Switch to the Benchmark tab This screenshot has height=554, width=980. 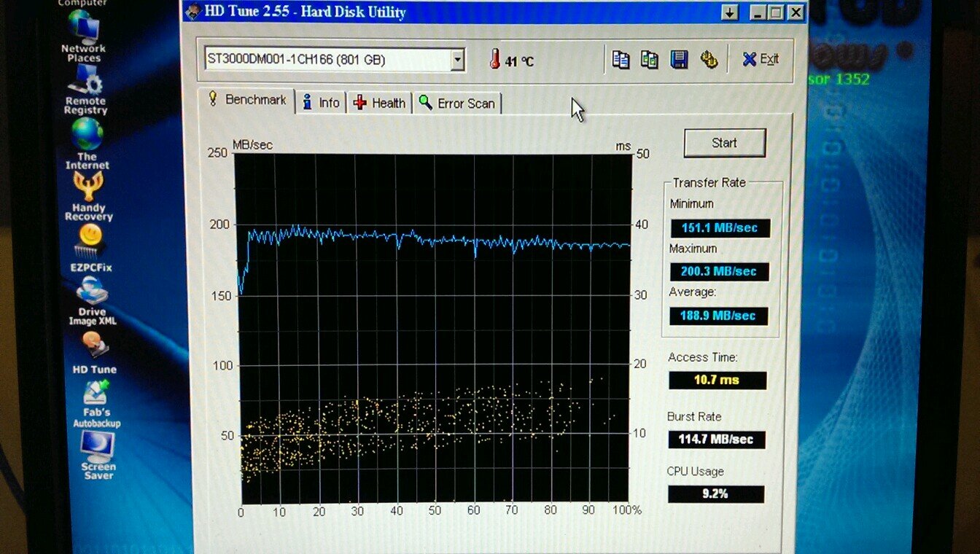pyautogui.click(x=247, y=101)
